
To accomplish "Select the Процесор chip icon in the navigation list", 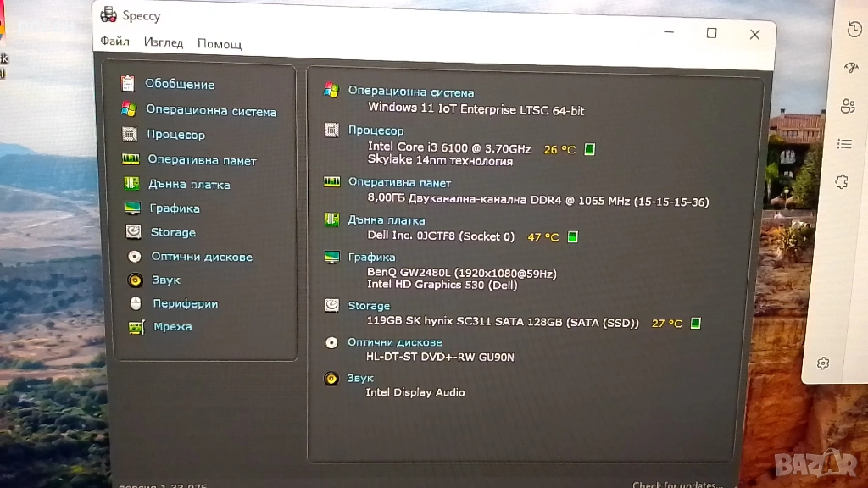I will pos(130,134).
